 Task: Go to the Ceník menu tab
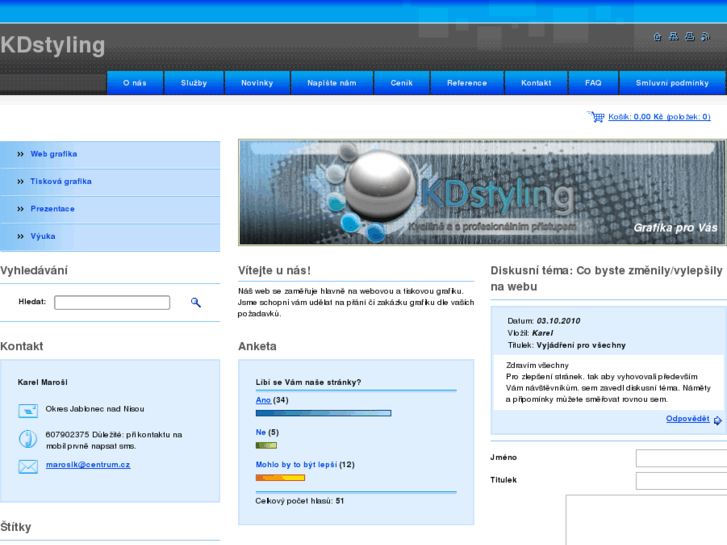(401, 83)
